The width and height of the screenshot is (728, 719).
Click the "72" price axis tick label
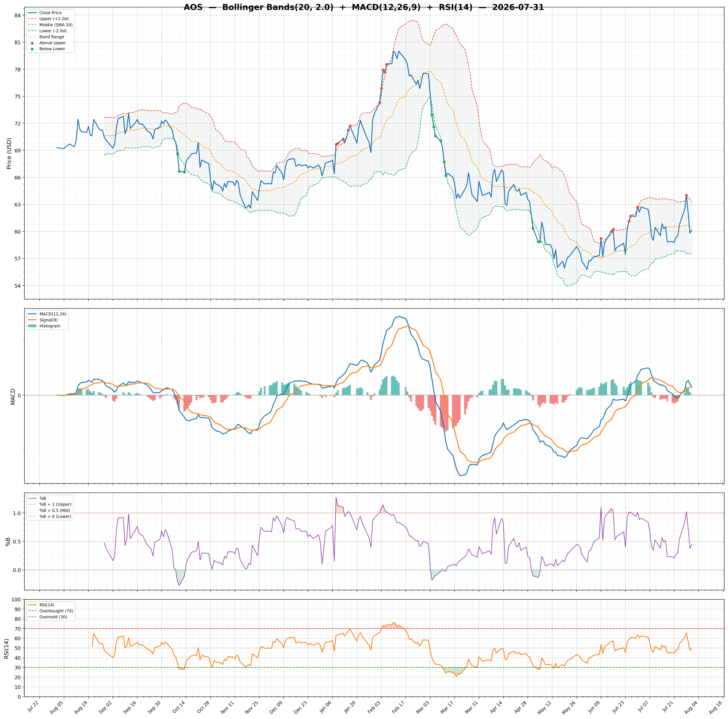[18, 123]
